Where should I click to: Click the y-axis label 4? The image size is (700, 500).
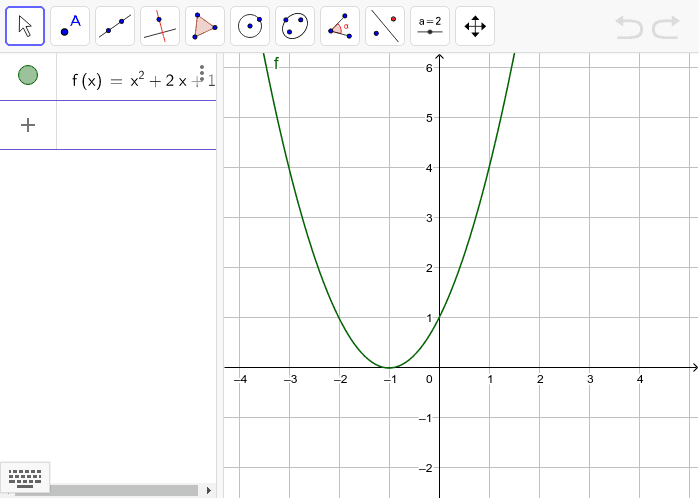[429, 168]
